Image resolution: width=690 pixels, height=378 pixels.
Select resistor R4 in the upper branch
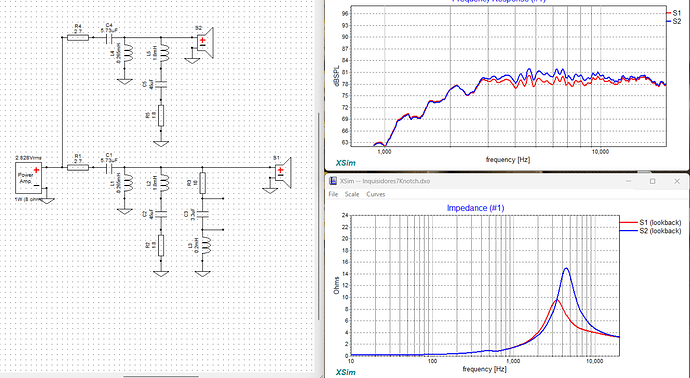click(78, 38)
